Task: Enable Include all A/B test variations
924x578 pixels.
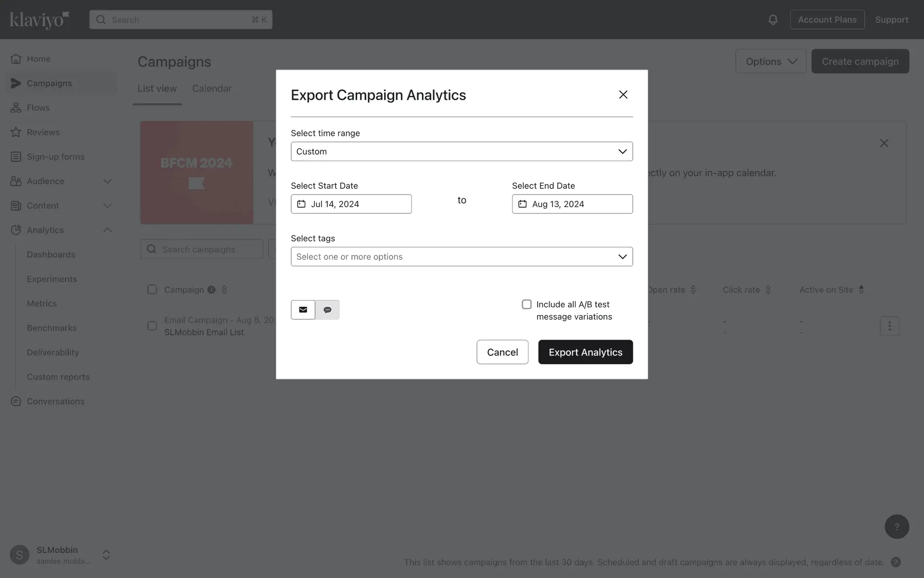Action: click(526, 304)
